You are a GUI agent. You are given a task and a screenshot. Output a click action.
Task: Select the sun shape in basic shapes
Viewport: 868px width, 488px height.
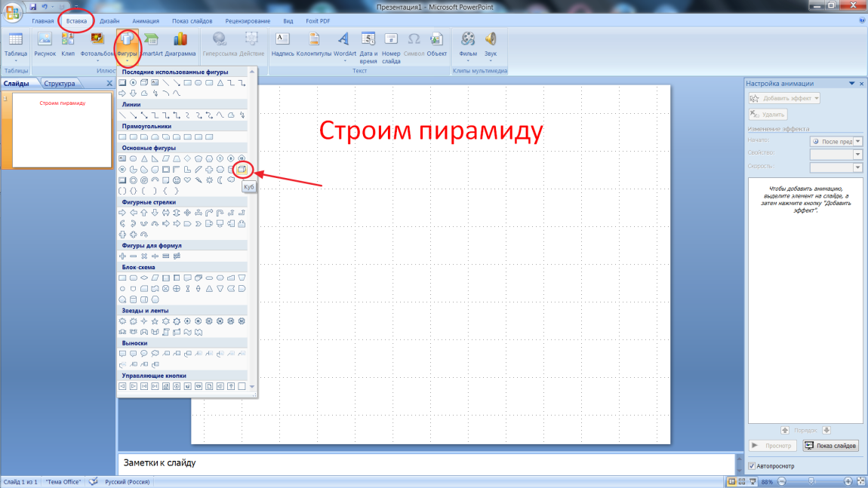coord(209,180)
